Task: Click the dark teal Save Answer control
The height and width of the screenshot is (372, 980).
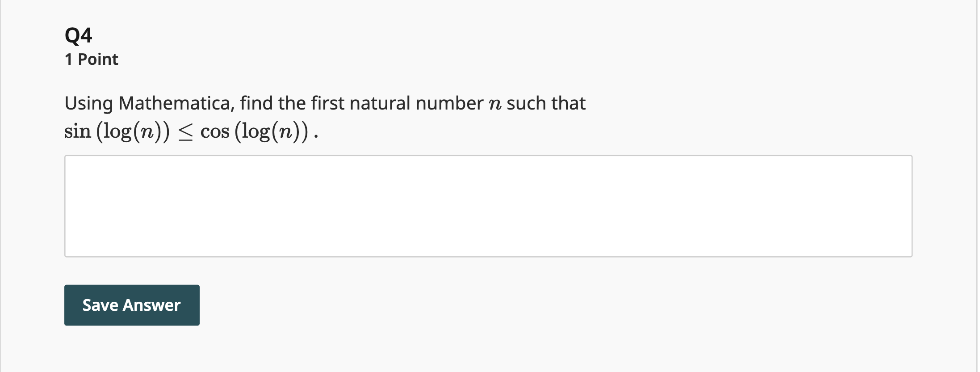Action: point(132,305)
